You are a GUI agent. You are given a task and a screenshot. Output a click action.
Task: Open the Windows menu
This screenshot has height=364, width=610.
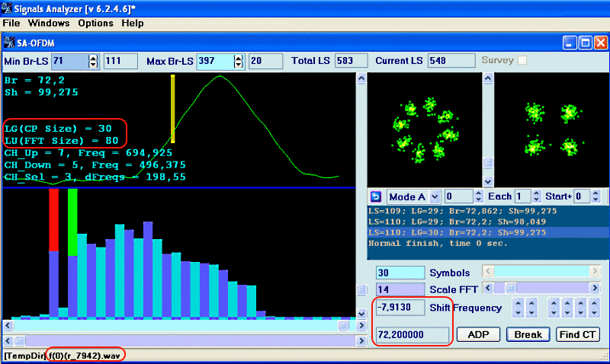click(49, 24)
